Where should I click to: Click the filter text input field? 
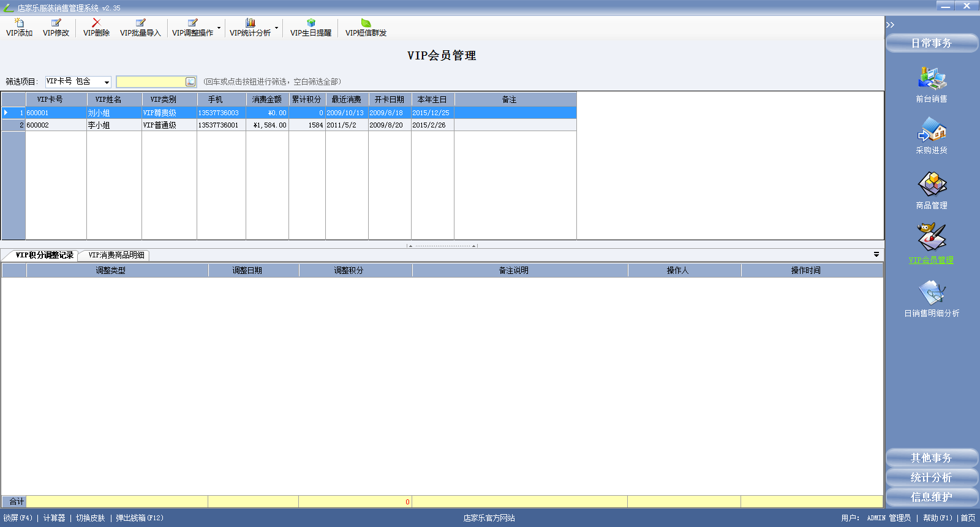[151, 82]
